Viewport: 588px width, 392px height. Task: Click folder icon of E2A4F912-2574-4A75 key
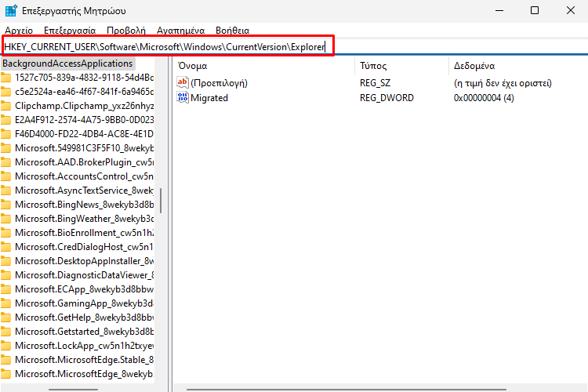(5, 120)
